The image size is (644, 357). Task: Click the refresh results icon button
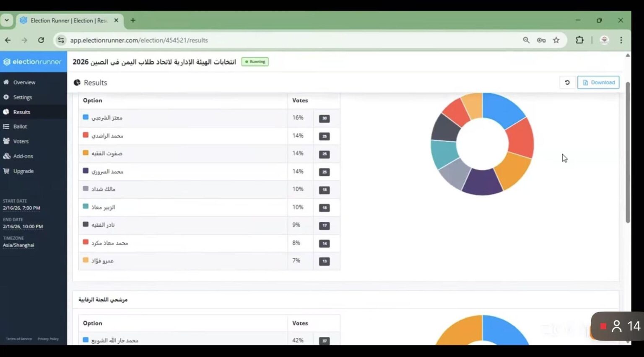tap(567, 83)
